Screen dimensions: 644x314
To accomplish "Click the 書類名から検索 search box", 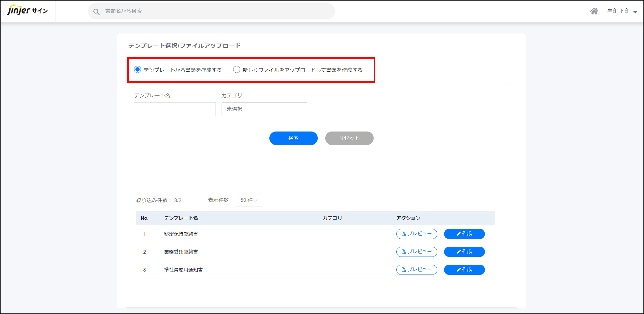I will 215,11.
